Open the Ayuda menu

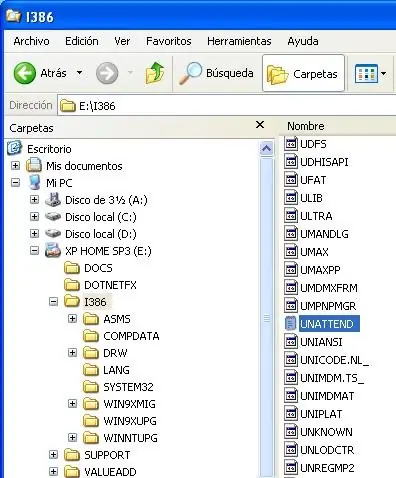coord(303,41)
